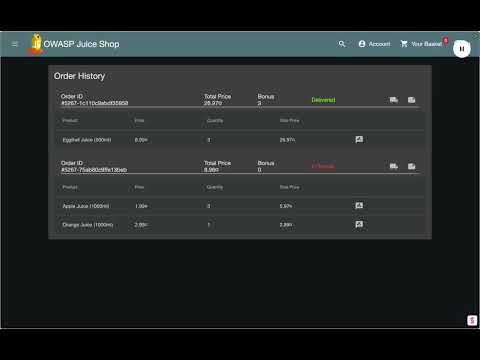The image size is (480, 360).
Task: Click the Quantity column header in the Eggfruit Juice table
Action: coord(215,120)
